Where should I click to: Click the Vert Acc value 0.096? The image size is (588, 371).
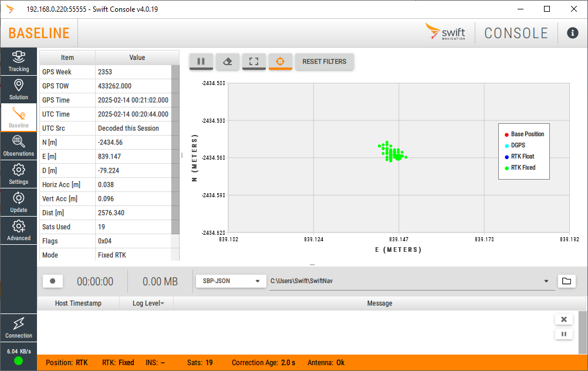pyautogui.click(x=106, y=199)
